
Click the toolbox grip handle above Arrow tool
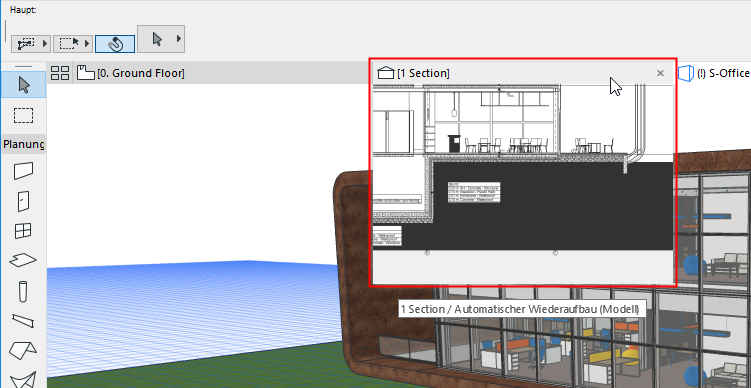[x=23, y=66]
